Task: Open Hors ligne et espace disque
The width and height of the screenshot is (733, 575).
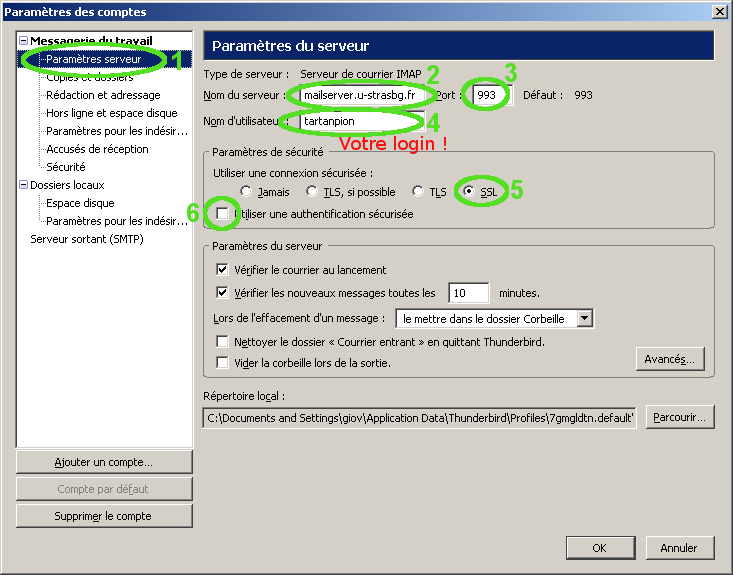Action: [112, 113]
